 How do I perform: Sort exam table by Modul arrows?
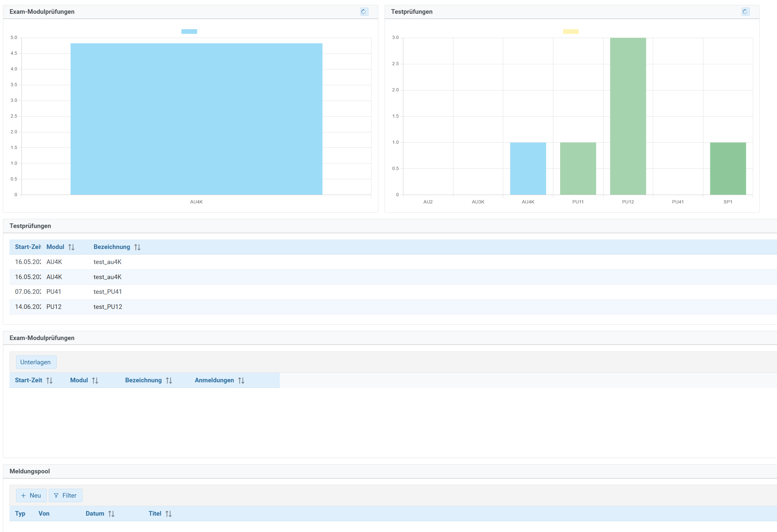pyautogui.click(x=95, y=381)
